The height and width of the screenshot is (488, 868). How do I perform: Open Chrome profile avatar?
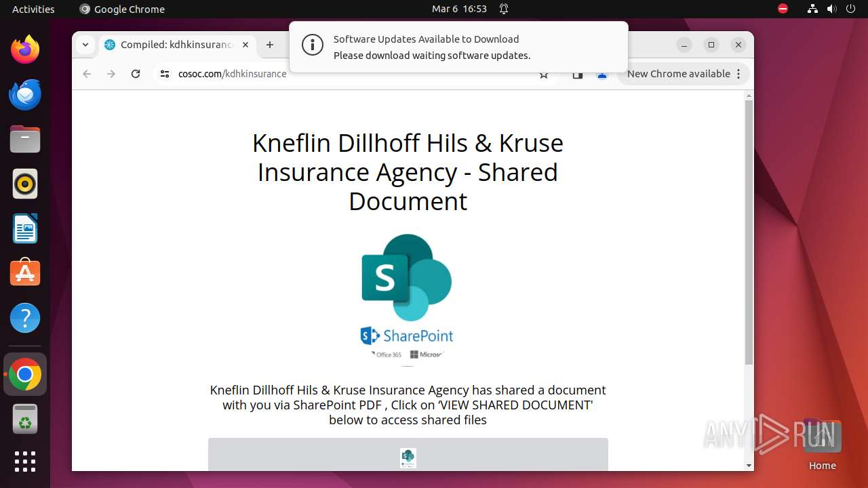pos(602,75)
